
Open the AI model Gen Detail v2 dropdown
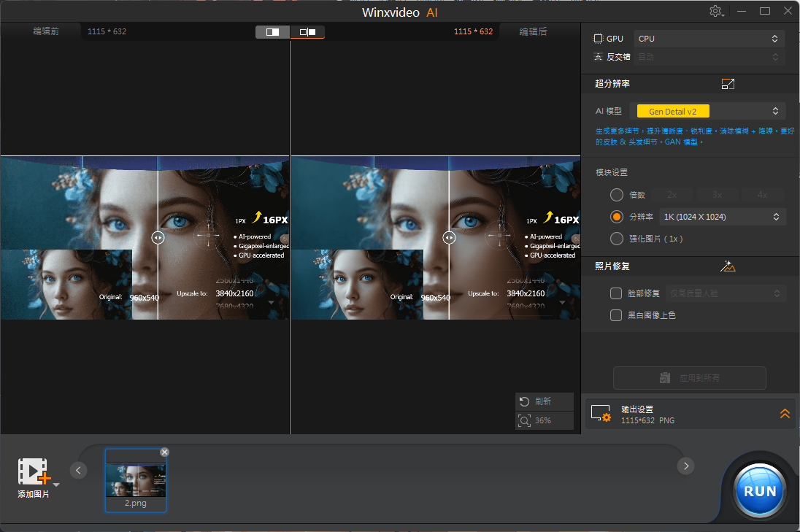point(707,111)
